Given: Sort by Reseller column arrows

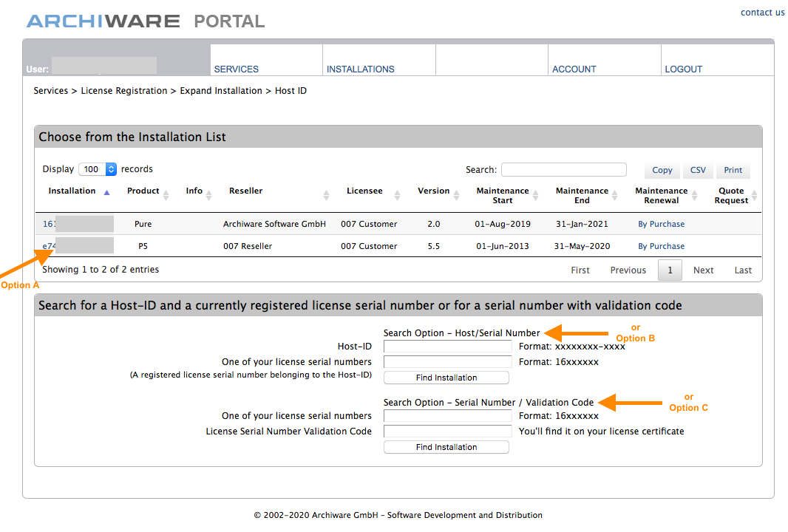Looking at the screenshot, I should pos(326,195).
